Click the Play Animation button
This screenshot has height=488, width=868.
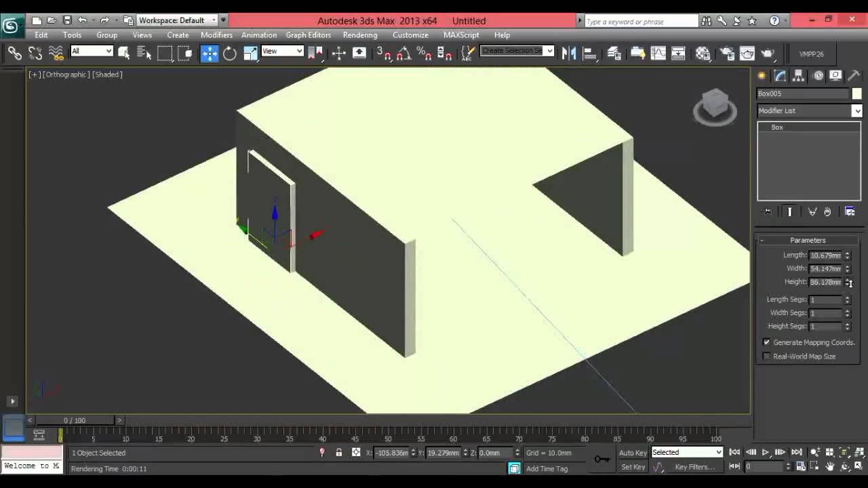click(766, 452)
